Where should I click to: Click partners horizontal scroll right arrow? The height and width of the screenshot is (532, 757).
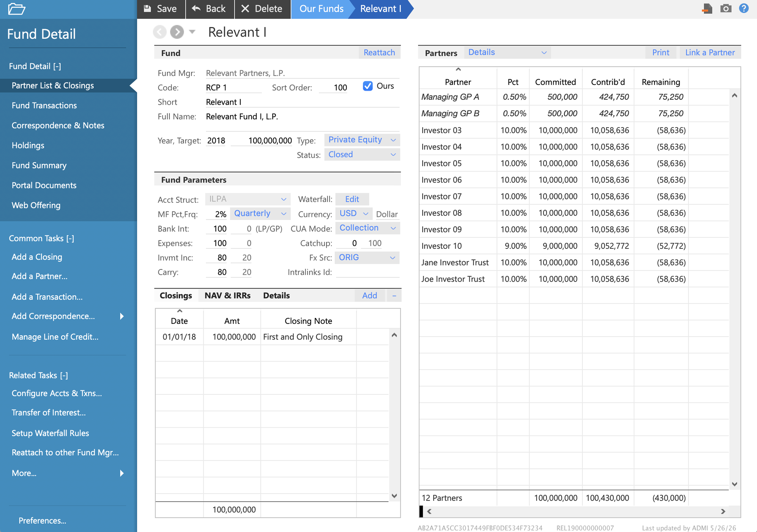[x=723, y=512]
